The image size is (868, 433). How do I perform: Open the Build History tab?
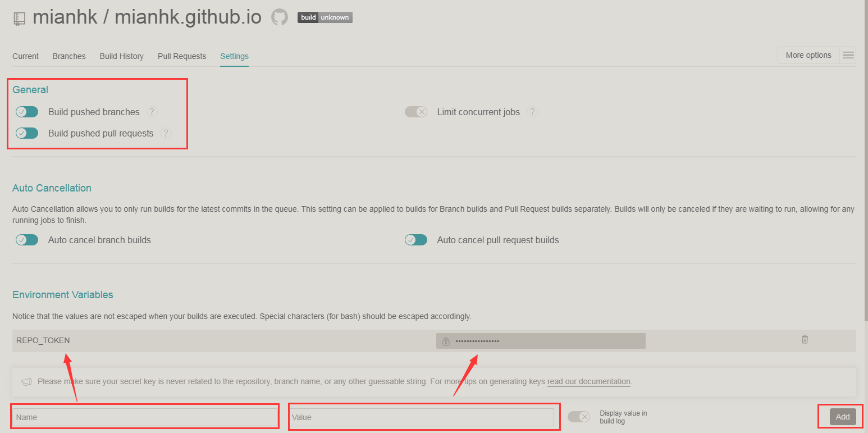pyautogui.click(x=122, y=56)
